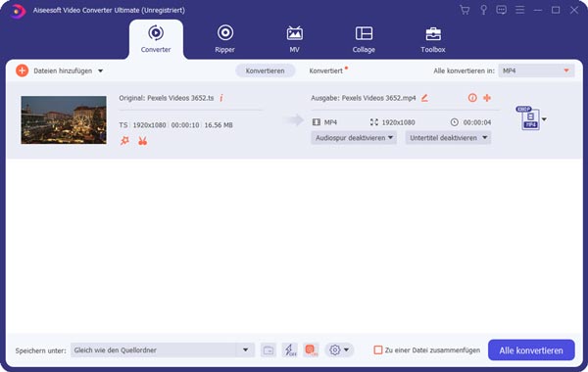Click the Alle konvertieren button
The height and width of the screenshot is (372, 588).
tap(531, 350)
